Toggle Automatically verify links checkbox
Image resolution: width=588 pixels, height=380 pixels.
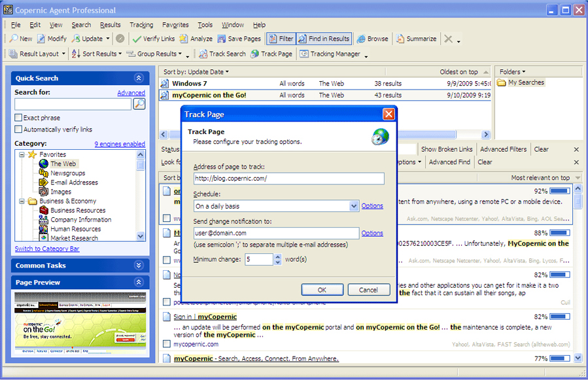pos(18,130)
